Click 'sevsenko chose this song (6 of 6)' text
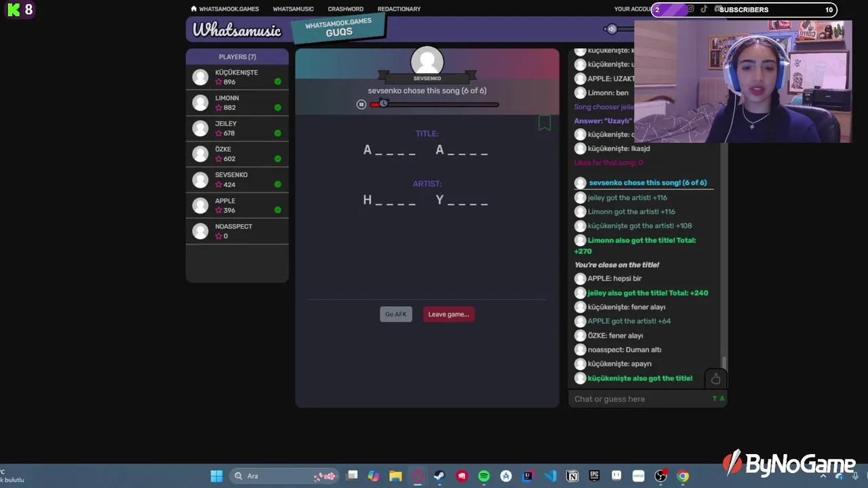This screenshot has width=868, height=488. click(x=427, y=91)
